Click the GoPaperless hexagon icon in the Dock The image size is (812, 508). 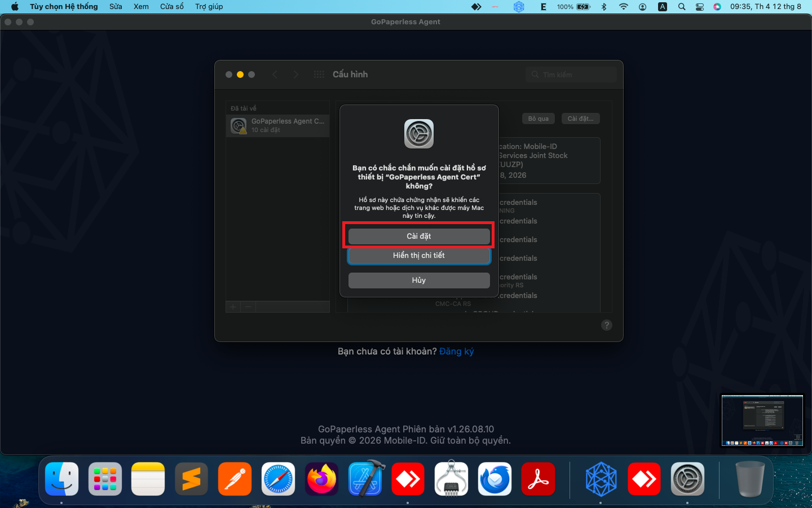(601, 479)
